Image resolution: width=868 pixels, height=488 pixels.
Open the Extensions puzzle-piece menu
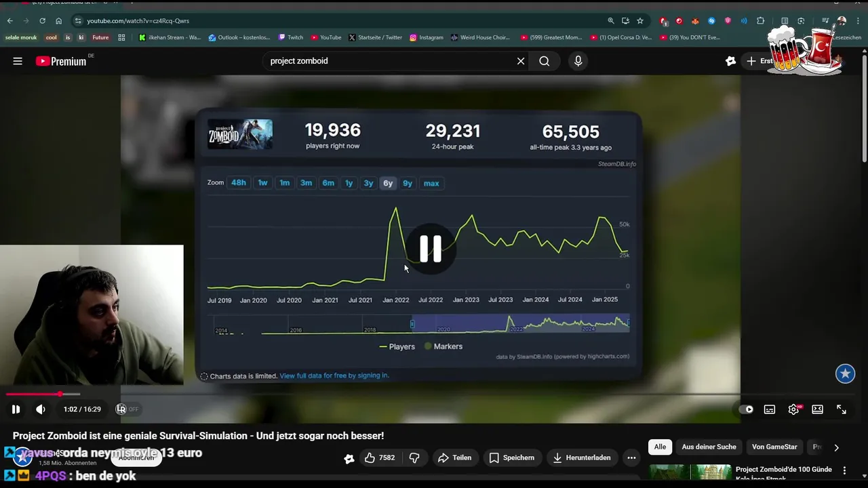[x=760, y=21]
